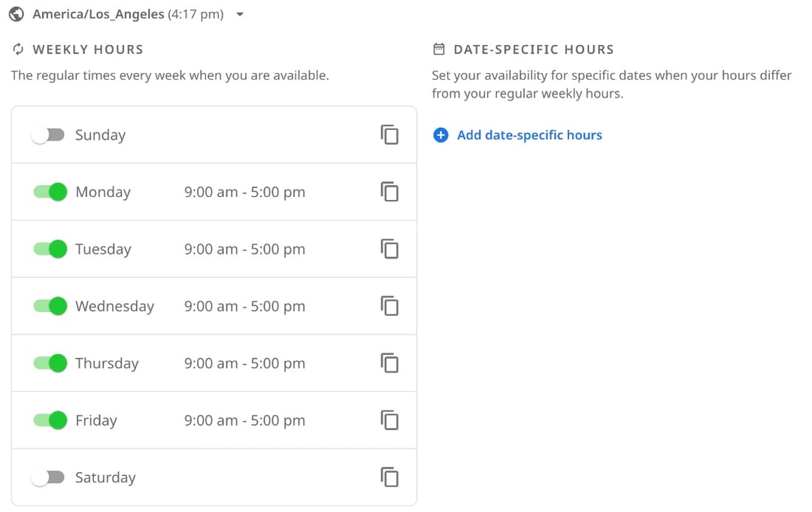Click the copy icon in Wednesday row
This screenshot has height=512, width=812.
(389, 306)
